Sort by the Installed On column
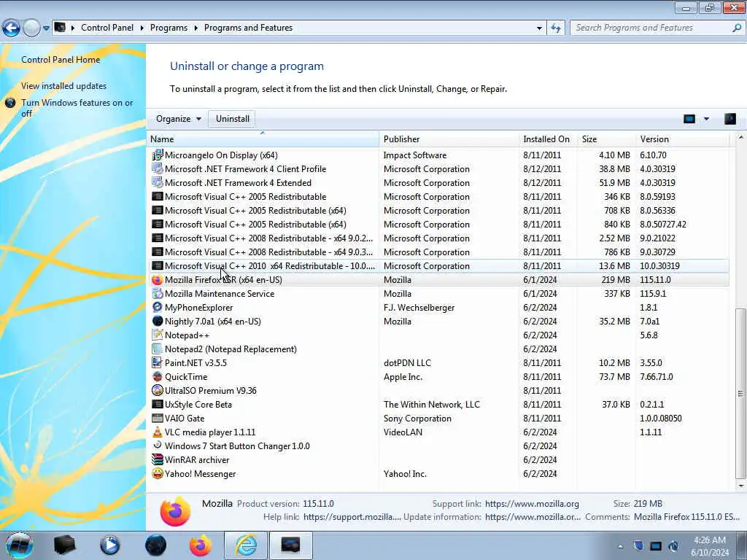The height and width of the screenshot is (560, 747). pyautogui.click(x=548, y=139)
